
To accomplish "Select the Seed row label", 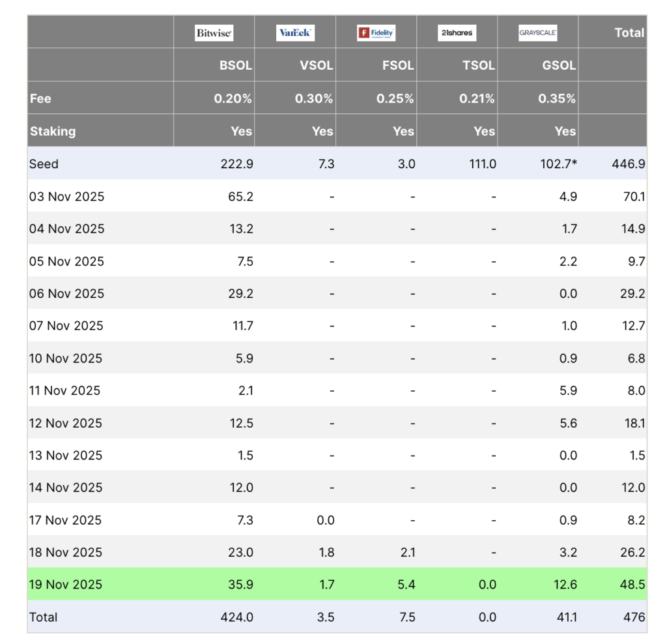I will (x=44, y=164).
